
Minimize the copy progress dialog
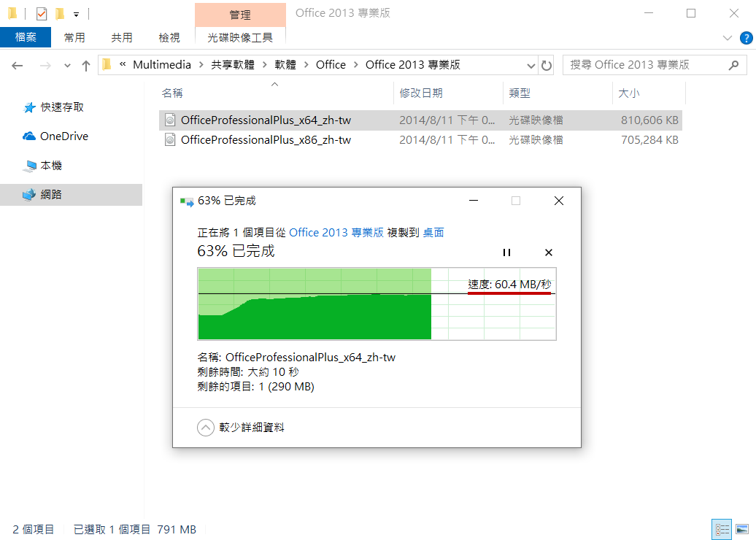tap(474, 201)
